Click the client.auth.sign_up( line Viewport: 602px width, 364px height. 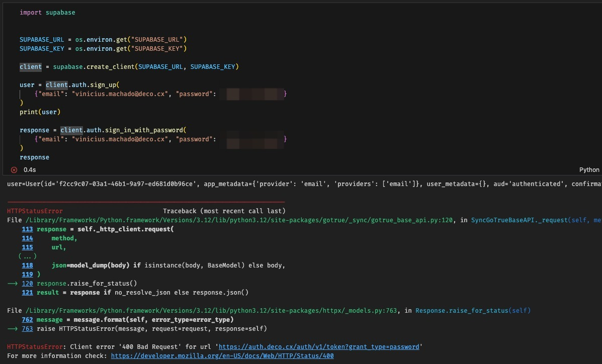(x=69, y=85)
